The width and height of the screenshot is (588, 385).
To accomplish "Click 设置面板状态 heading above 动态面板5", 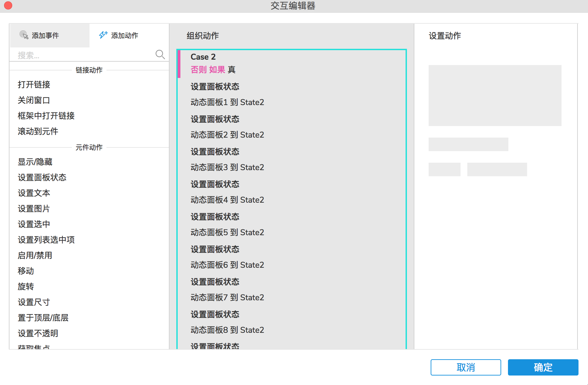I will click(215, 217).
